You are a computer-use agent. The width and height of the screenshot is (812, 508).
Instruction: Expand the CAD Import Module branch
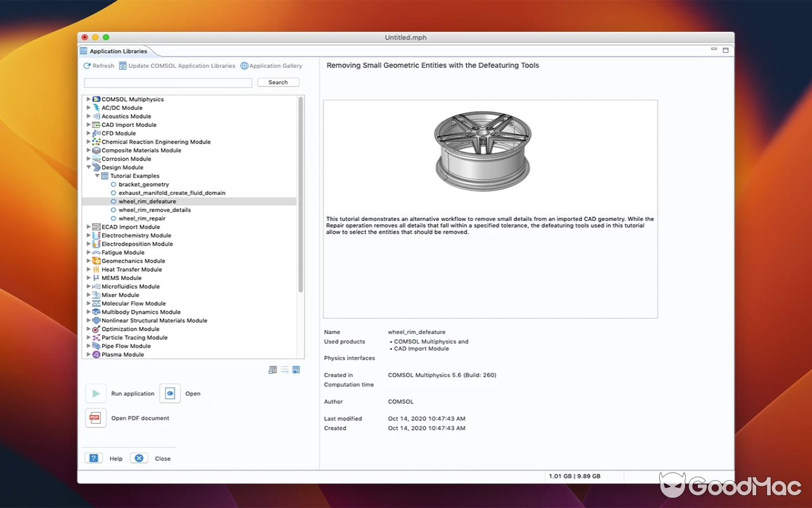pos(88,124)
